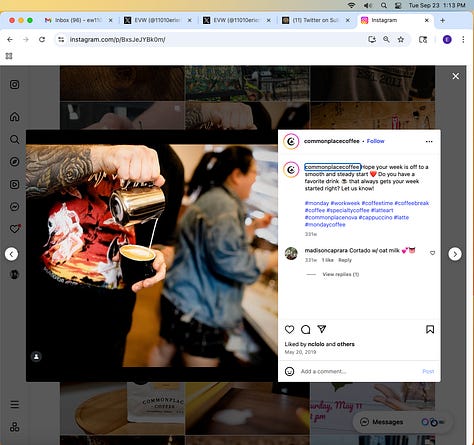
Task: Click the #specialtycoffee hashtag
Action: (348, 210)
